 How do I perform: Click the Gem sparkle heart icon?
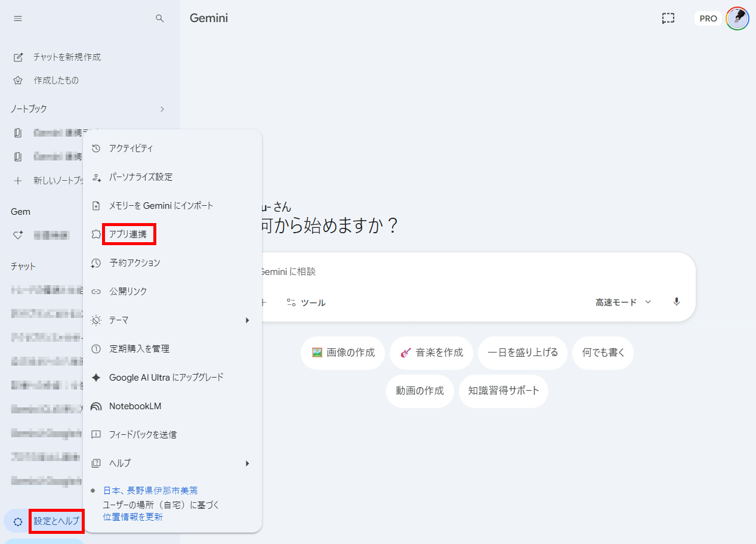click(18, 235)
